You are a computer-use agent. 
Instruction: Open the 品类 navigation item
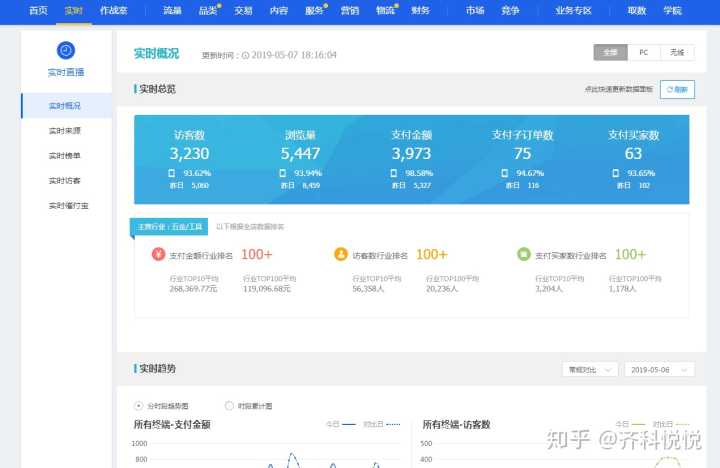click(208, 11)
